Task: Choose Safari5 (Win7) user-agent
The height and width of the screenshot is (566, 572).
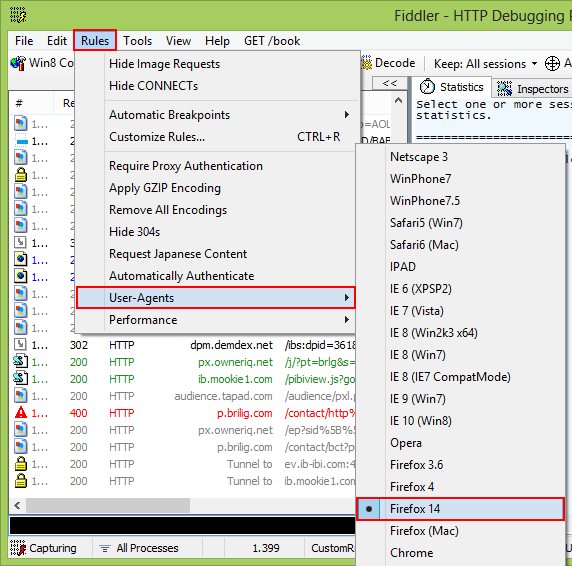Action: pyautogui.click(x=460, y=222)
